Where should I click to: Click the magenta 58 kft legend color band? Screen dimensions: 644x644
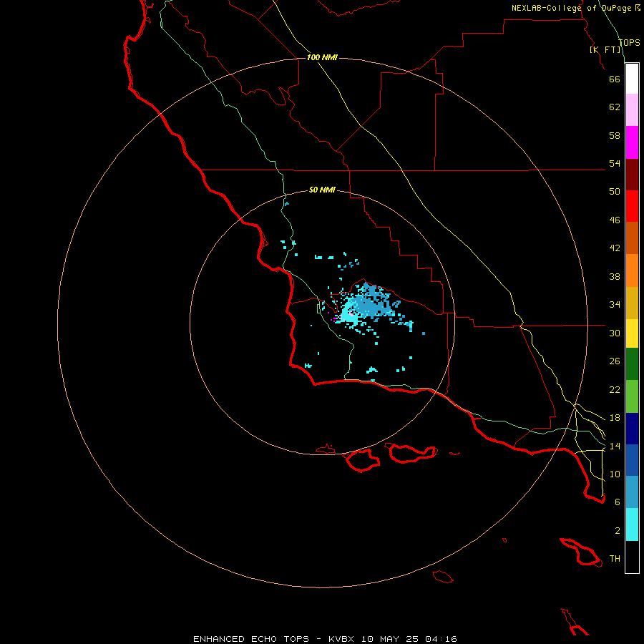coord(632,142)
